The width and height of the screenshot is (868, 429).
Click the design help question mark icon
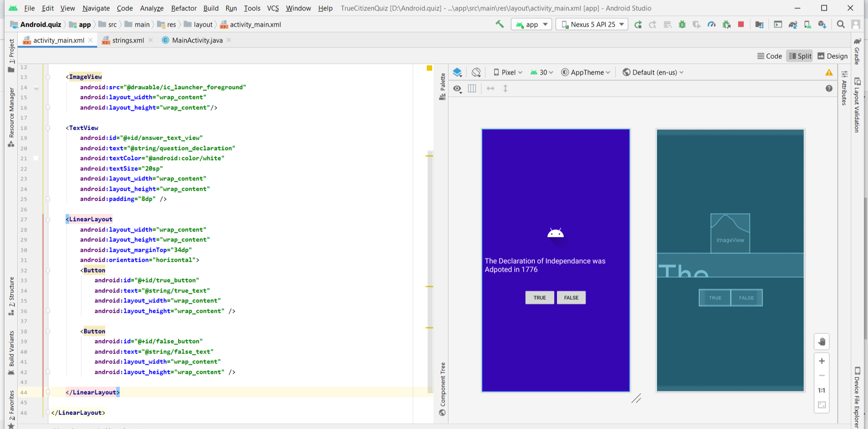(829, 89)
